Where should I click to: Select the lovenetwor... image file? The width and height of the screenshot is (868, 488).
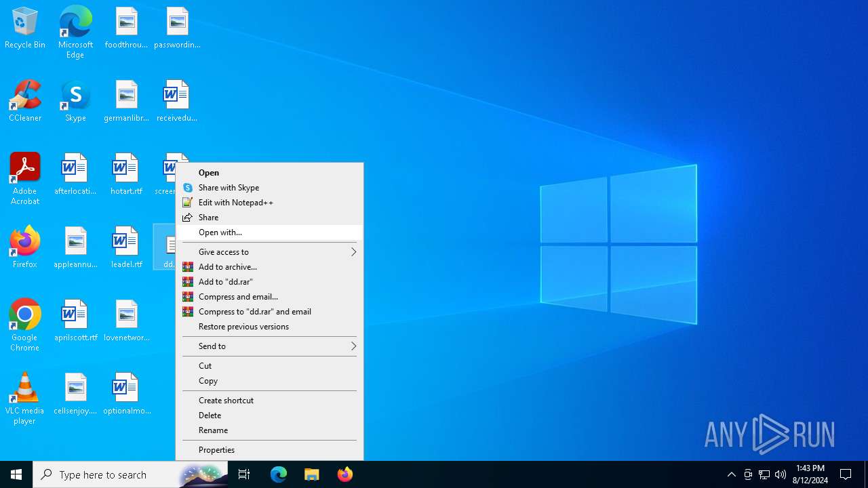(126, 321)
